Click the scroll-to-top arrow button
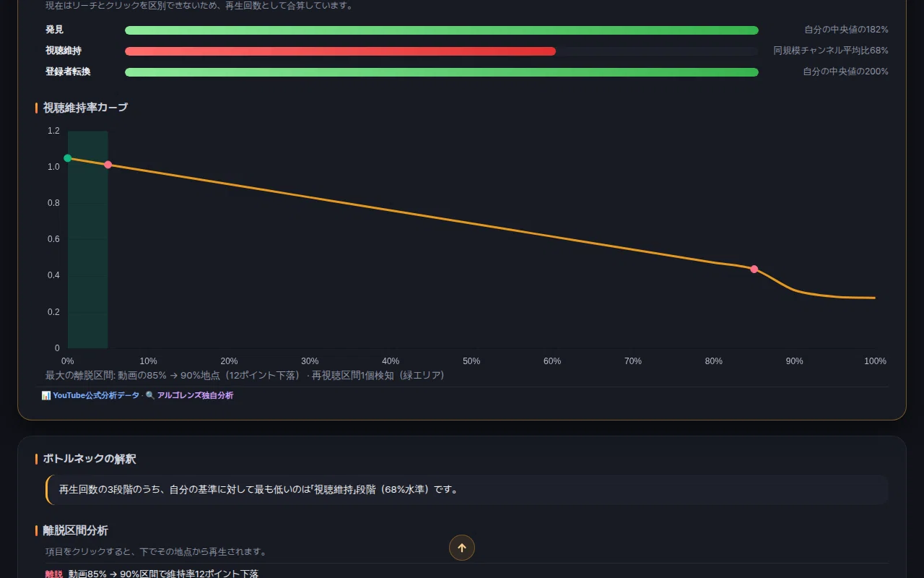The height and width of the screenshot is (578, 924). point(462,548)
